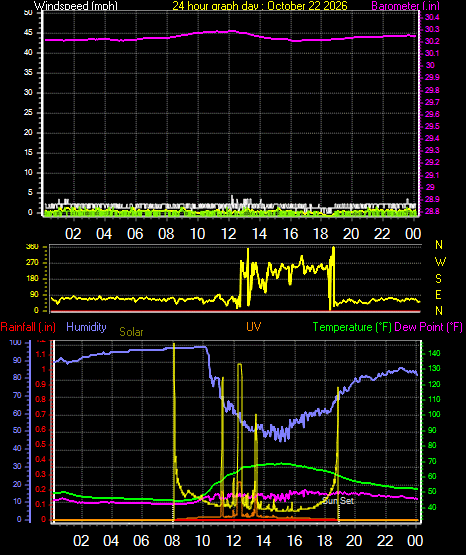Click the "360" wind direction axis value
The width and height of the screenshot is (466, 555).
coord(32,247)
